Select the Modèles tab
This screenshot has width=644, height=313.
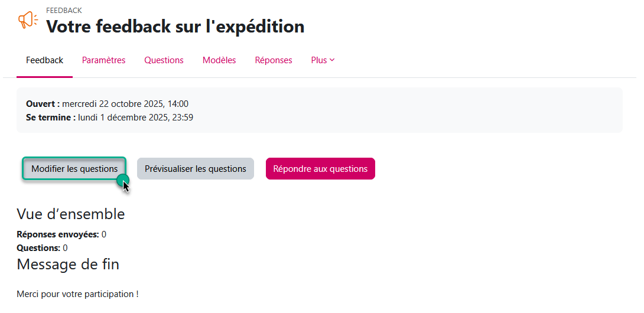click(219, 60)
